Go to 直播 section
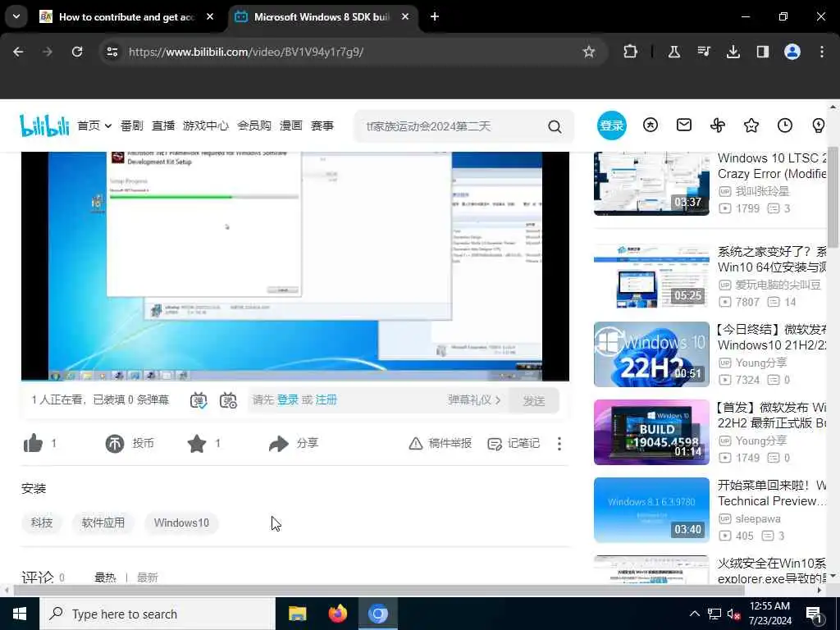The height and width of the screenshot is (630, 840). [163, 126]
